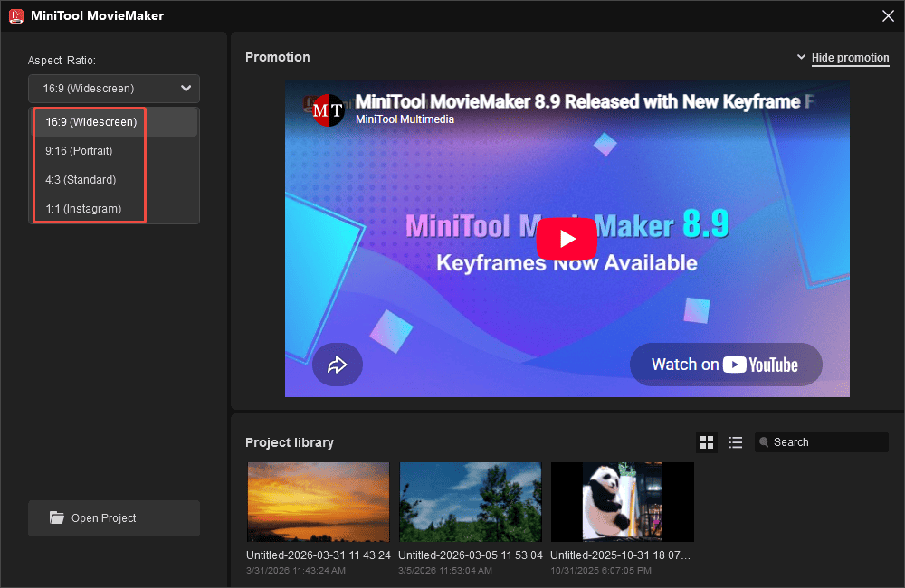Click the MiniTool MovieMaker app logo icon
The width and height of the screenshot is (905, 588).
point(16,15)
